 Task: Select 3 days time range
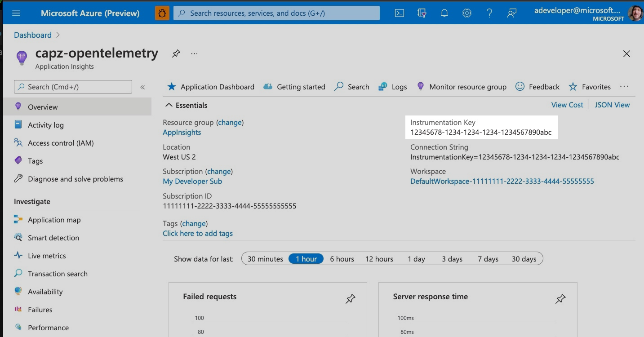[x=452, y=259]
